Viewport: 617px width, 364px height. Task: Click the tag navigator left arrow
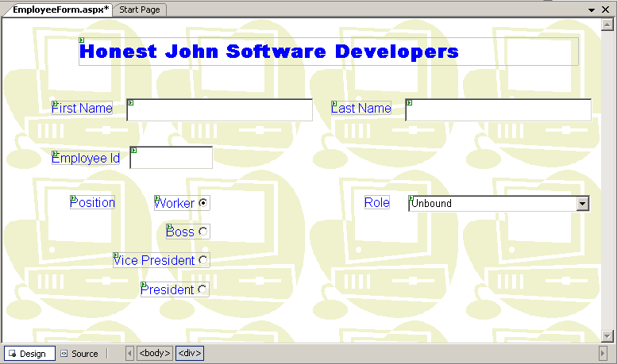130,354
